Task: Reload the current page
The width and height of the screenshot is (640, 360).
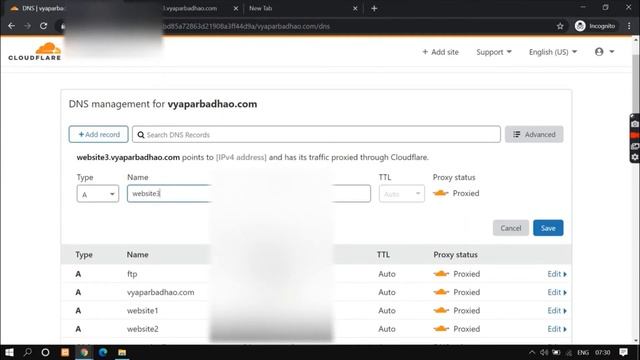Action: (43, 26)
